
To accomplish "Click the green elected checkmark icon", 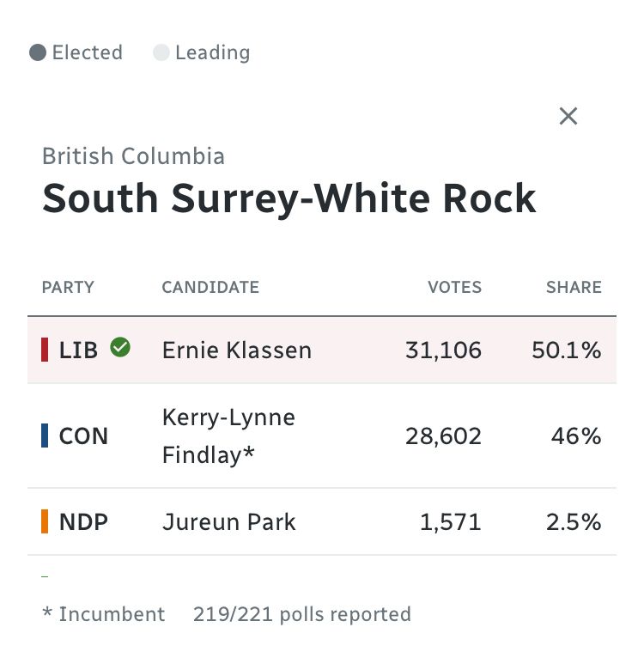I will click(120, 348).
